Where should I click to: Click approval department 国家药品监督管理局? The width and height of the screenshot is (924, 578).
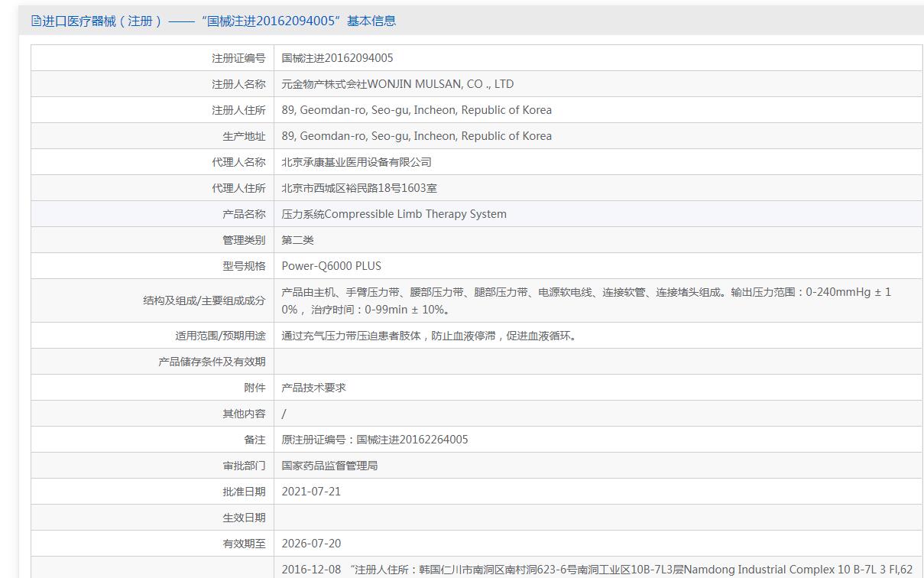pyautogui.click(x=329, y=466)
